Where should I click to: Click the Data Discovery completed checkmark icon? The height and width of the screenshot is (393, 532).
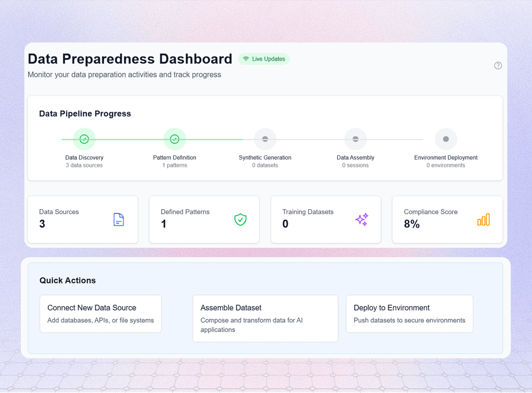tap(84, 139)
